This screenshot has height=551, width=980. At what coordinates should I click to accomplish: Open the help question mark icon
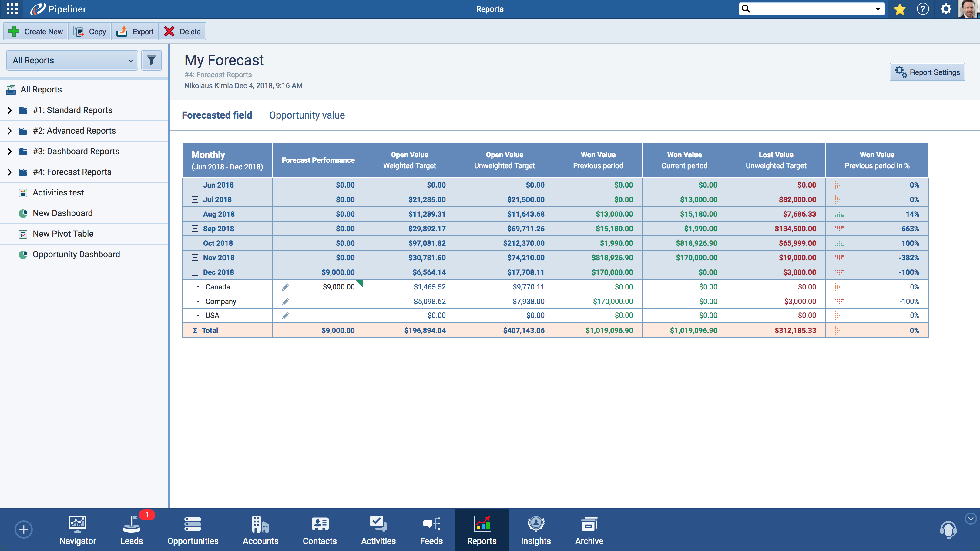923,9
